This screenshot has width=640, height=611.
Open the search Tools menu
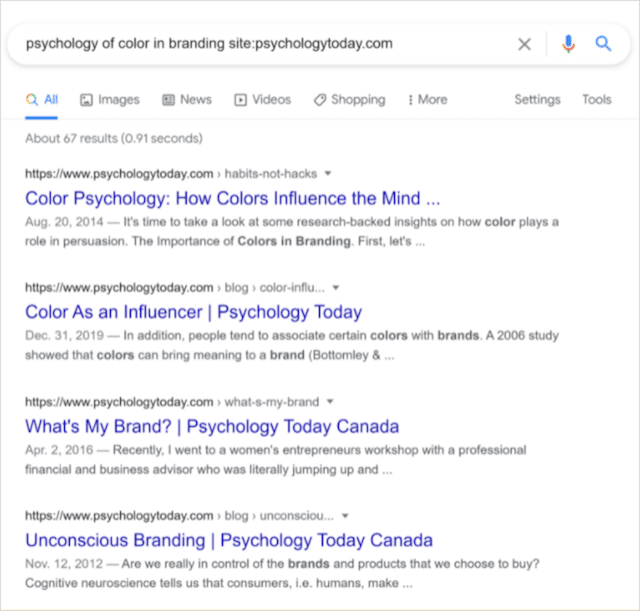click(597, 100)
